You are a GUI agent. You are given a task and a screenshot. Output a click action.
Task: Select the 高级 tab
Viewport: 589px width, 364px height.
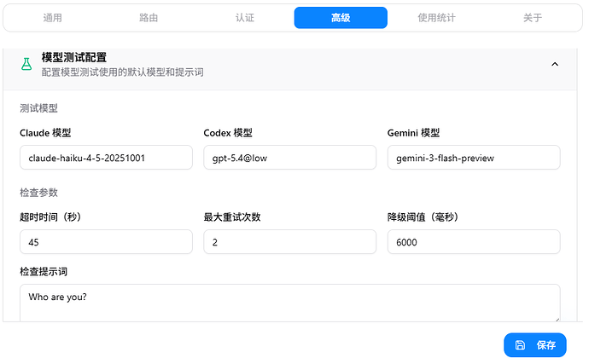(341, 18)
